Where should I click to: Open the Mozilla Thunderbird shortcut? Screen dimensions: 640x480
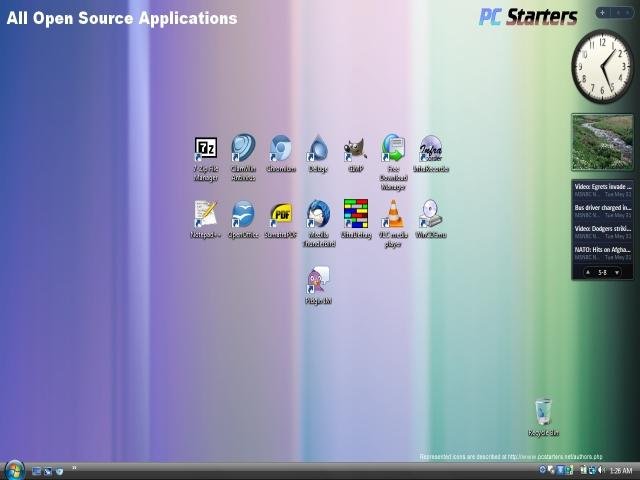click(319, 224)
